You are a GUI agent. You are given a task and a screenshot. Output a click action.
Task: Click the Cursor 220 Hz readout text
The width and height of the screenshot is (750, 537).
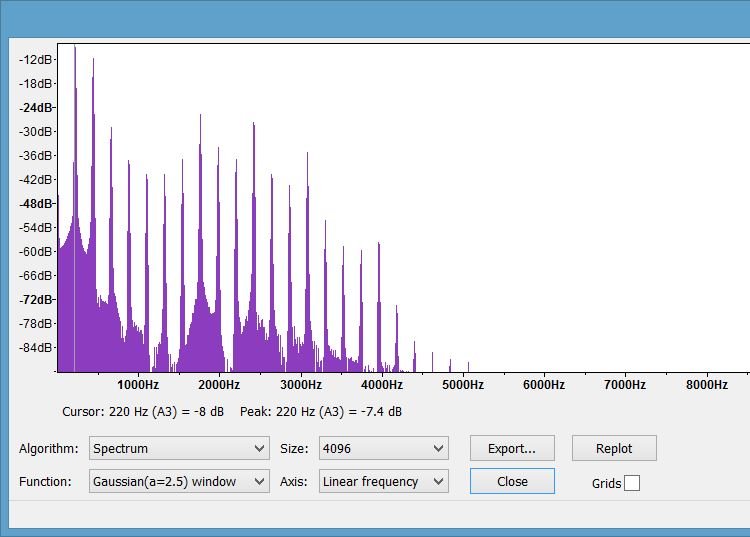[143, 411]
